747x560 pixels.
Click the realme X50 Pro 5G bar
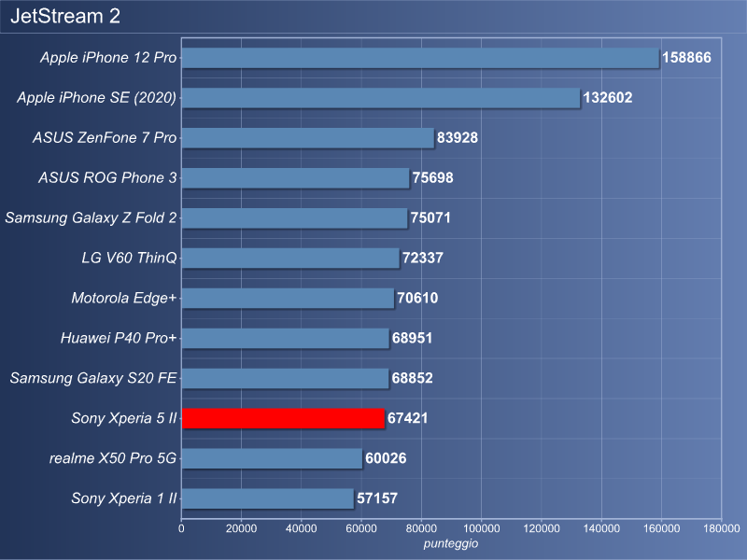tap(272, 458)
